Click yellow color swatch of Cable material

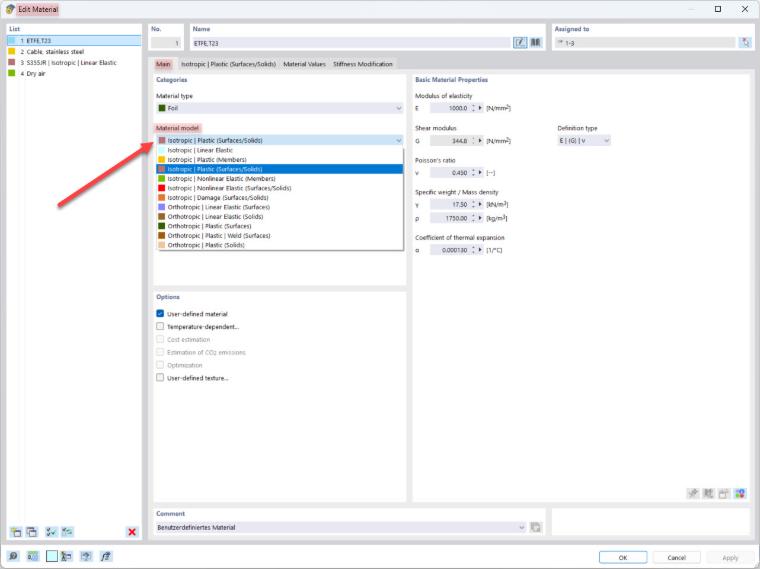pyautogui.click(x=12, y=51)
